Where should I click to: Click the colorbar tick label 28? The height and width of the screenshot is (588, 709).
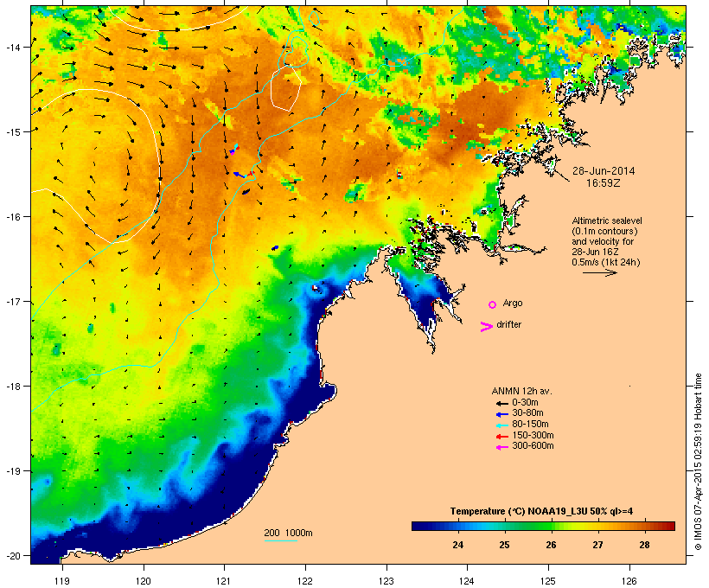[644, 545]
